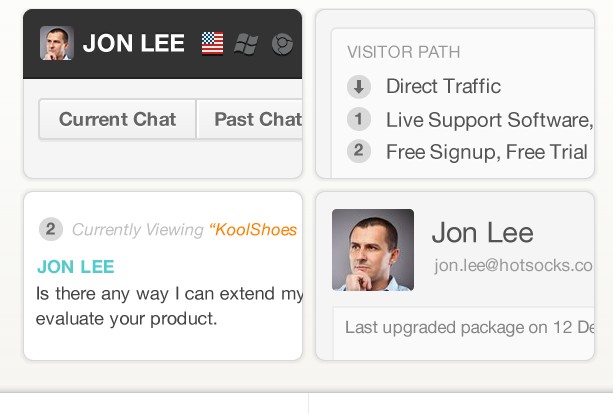The width and height of the screenshot is (613, 414).
Task: Click the VISITOR PATH heading
Action: [x=403, y=52]
